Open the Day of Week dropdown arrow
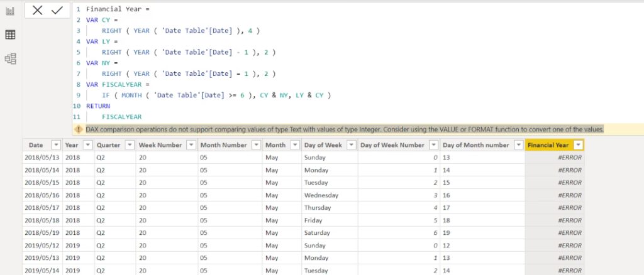Viewport: 644px width, 275px height. [x=351, y=145]
